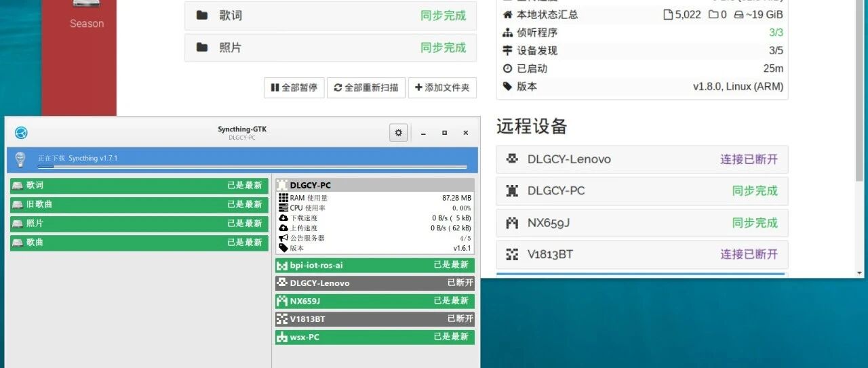868x368 pixels.
Task: Expand remote device DLGCY-Lenovo in the web GUI
Action: tap(642, 159)
